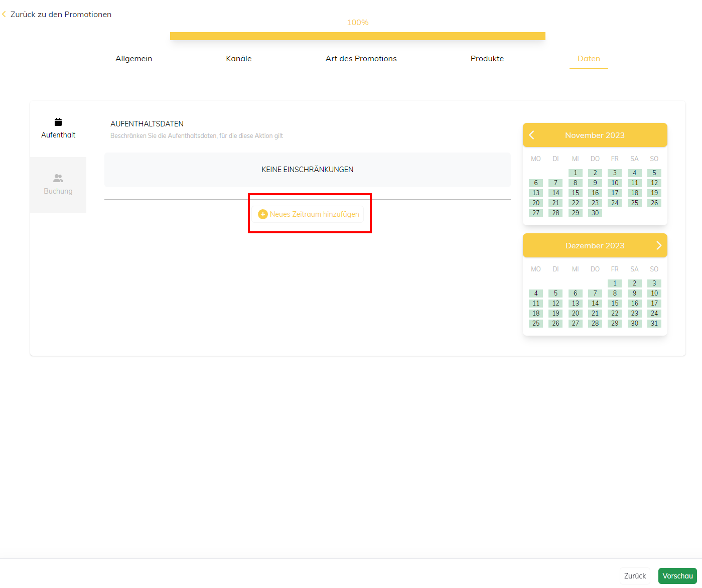Select December 24 in the calendar
Viewport: 702px width, 588px height.
point(654,314)
